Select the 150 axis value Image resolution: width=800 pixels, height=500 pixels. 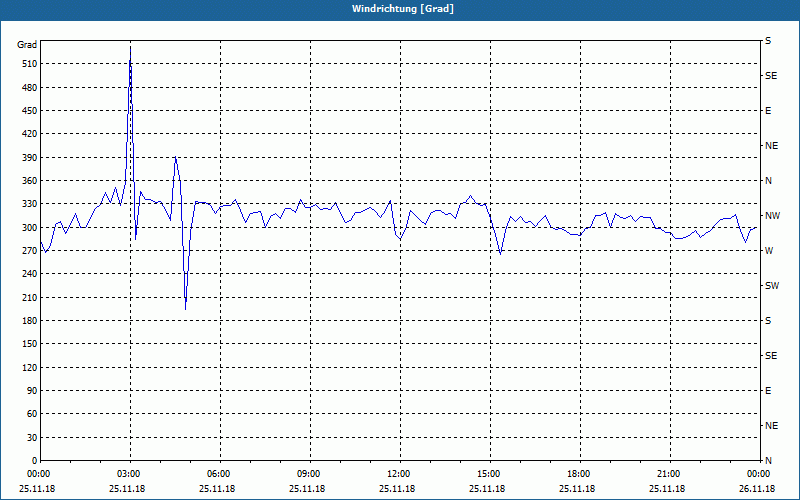30,344
